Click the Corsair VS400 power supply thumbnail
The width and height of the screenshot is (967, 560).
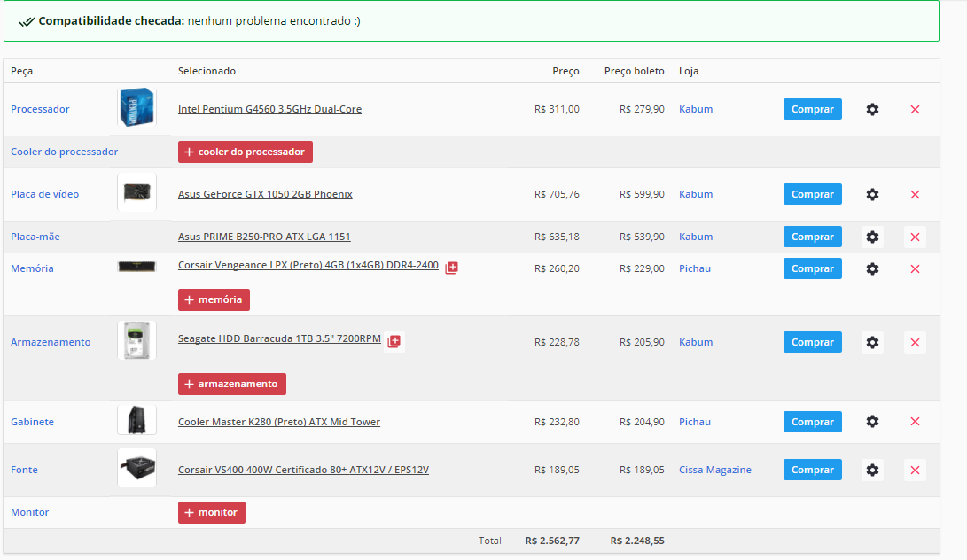point(136,468)
